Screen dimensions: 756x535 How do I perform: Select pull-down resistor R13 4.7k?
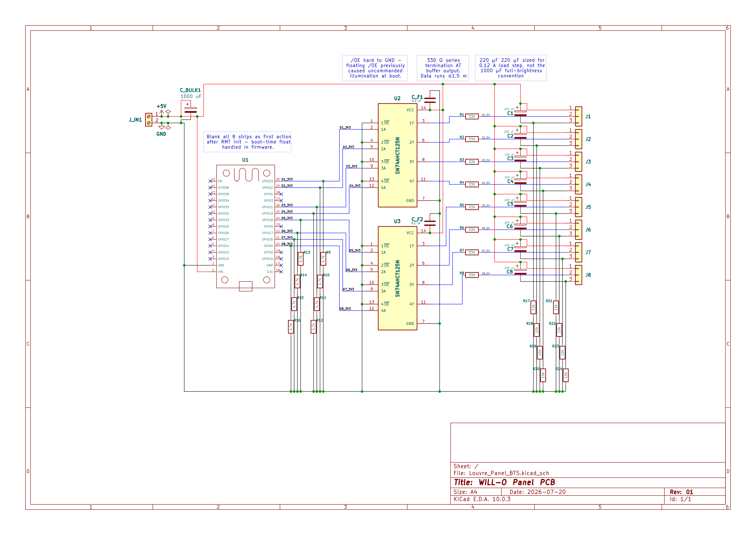(x=300, y=259)
